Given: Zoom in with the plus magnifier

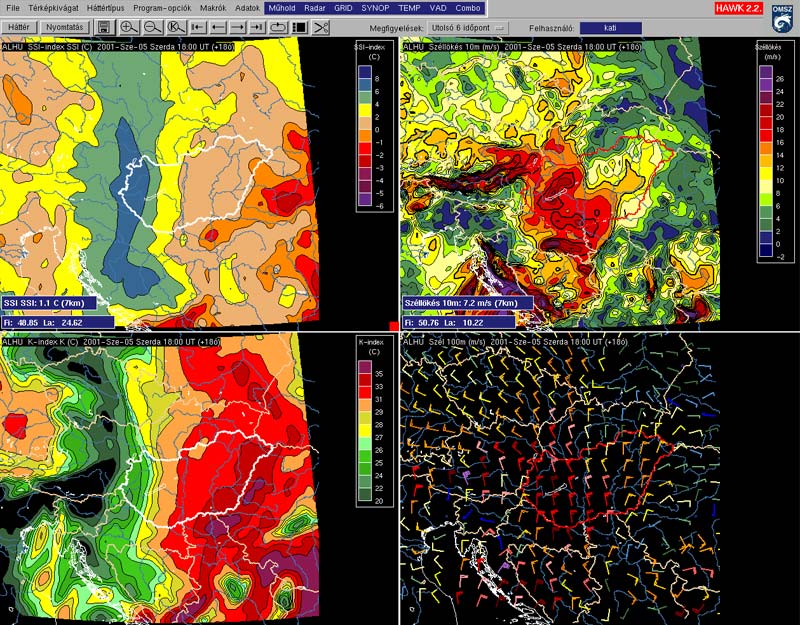Looking at the screenshot, I should point(129,27).
